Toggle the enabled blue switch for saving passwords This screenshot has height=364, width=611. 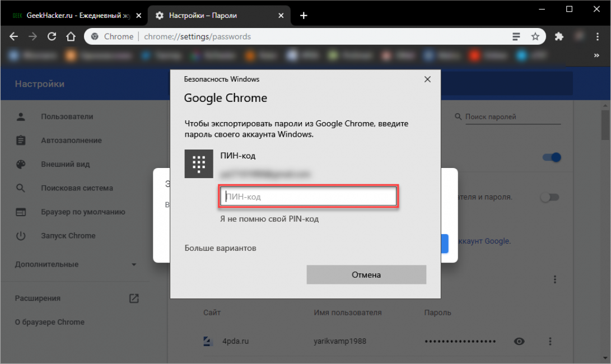(552, 157)
